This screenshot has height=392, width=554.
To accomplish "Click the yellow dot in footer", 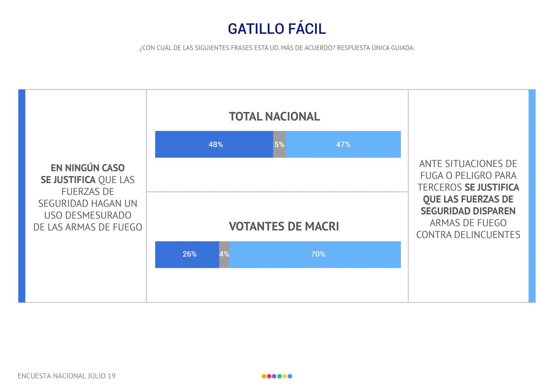I will click(285, 376).
